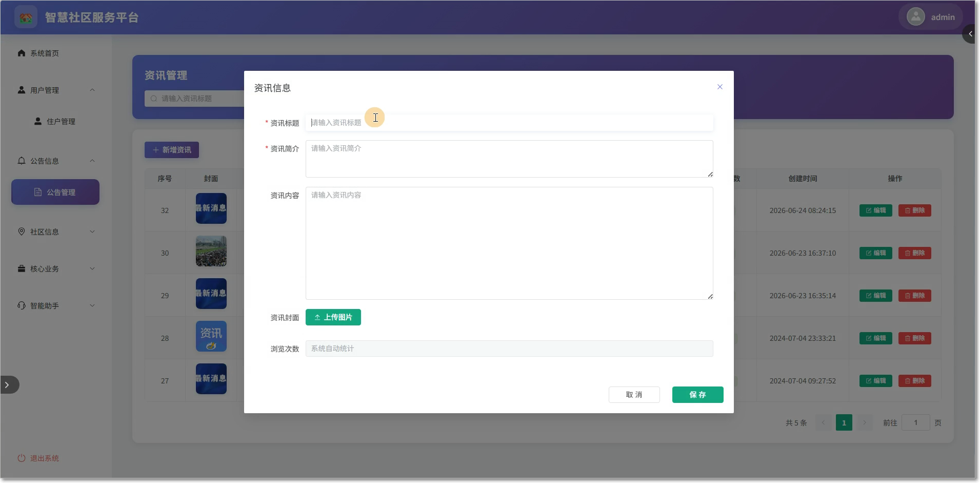Open the admin avatar menu
The image size is (980, 483).
click(930, 17)
